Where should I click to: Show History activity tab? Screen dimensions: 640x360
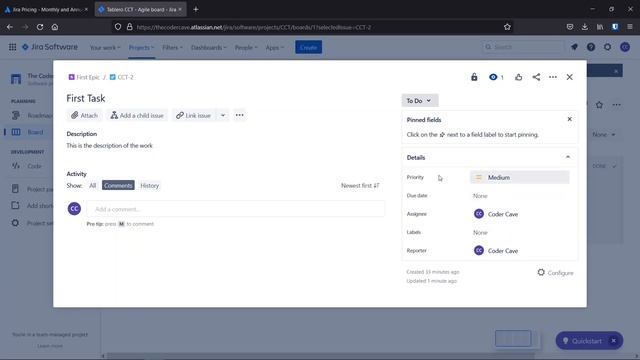(x=149, y=186)
